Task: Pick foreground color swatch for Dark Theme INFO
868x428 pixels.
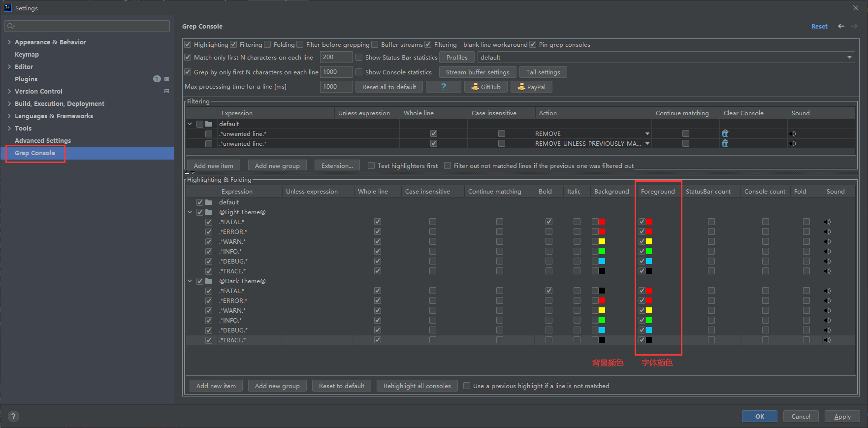Action: point(649,320)
